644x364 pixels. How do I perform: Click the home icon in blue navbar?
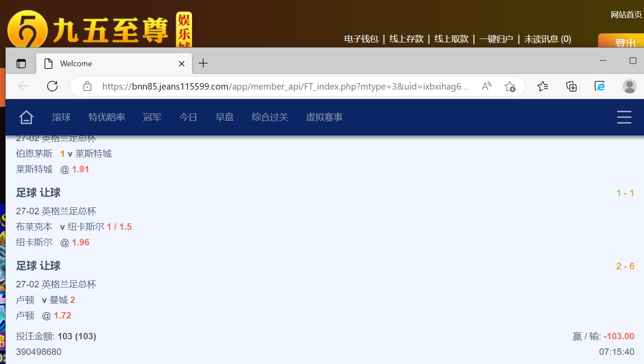pos(26,117)
